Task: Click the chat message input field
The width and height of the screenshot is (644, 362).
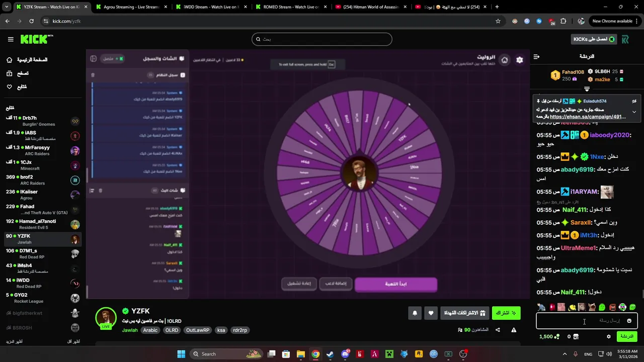Action: coord(587,320)
